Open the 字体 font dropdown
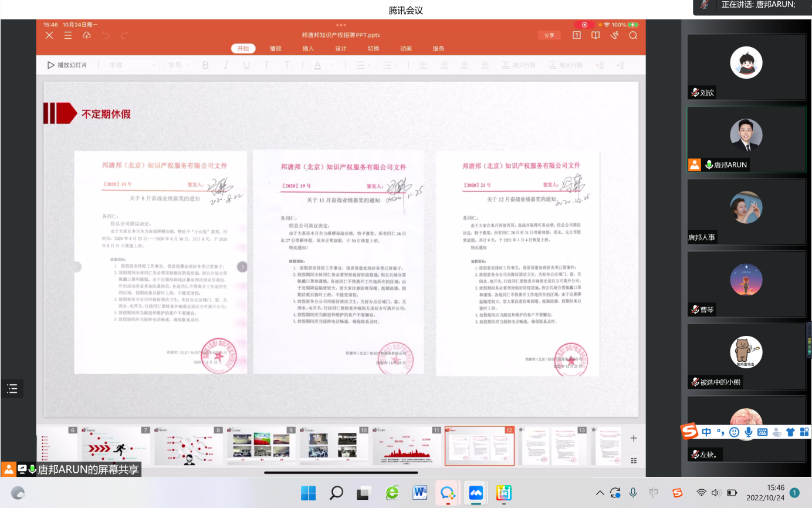 [132, 65]
